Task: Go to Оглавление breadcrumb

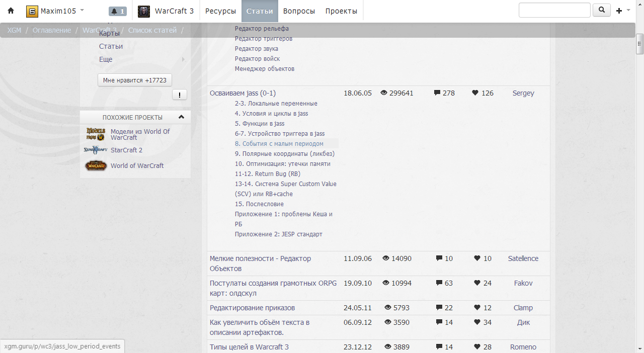Action: (52, 30)
